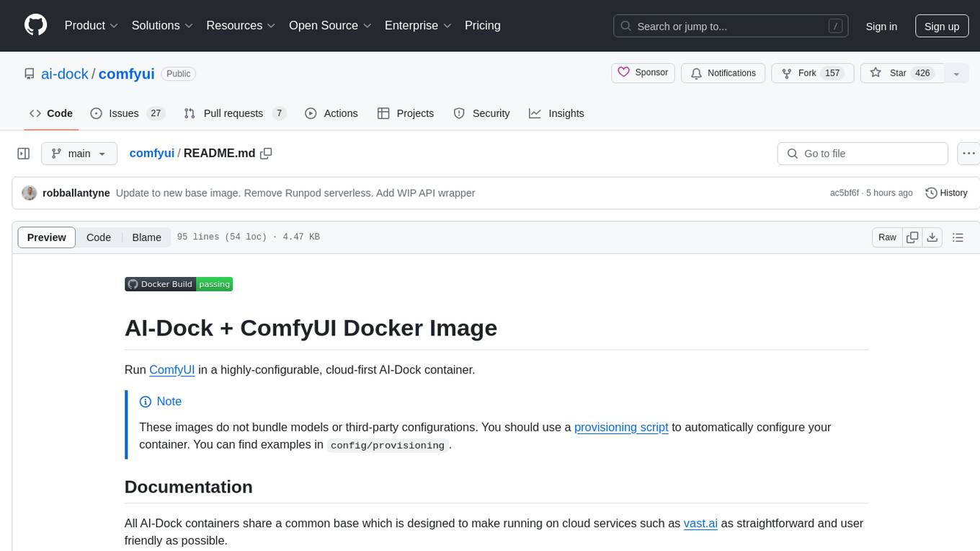
Task: Expand the Solutions menu
Action: pos(163,25)
